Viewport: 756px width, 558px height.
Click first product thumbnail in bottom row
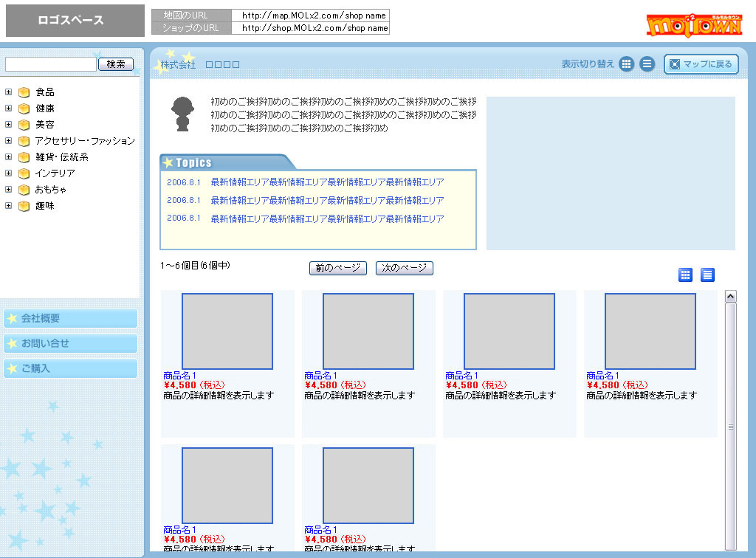pos(227,485)
